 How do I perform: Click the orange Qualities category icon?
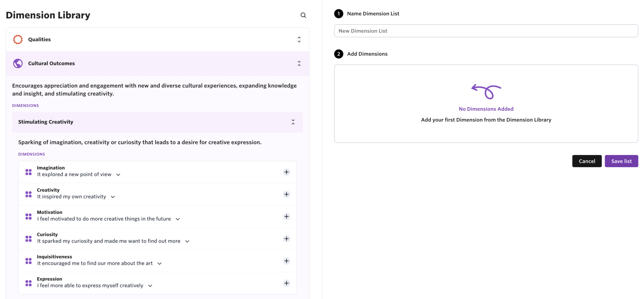(18, 39)
